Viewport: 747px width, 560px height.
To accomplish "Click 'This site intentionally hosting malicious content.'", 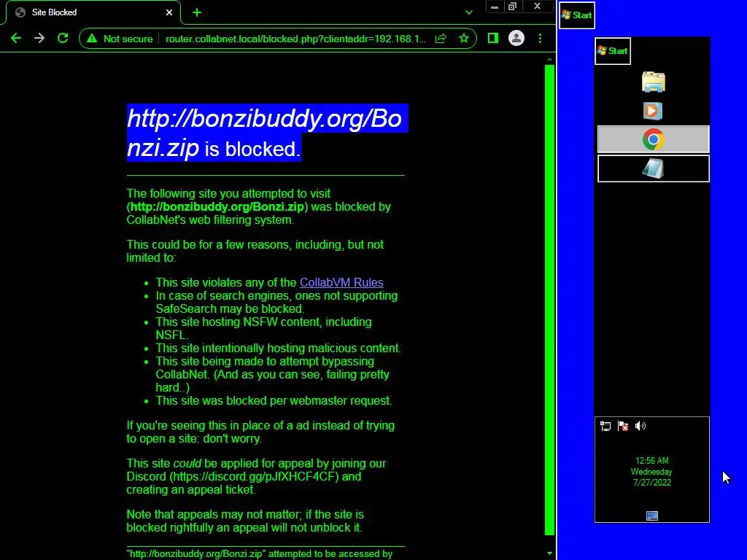I will (278, 348).
